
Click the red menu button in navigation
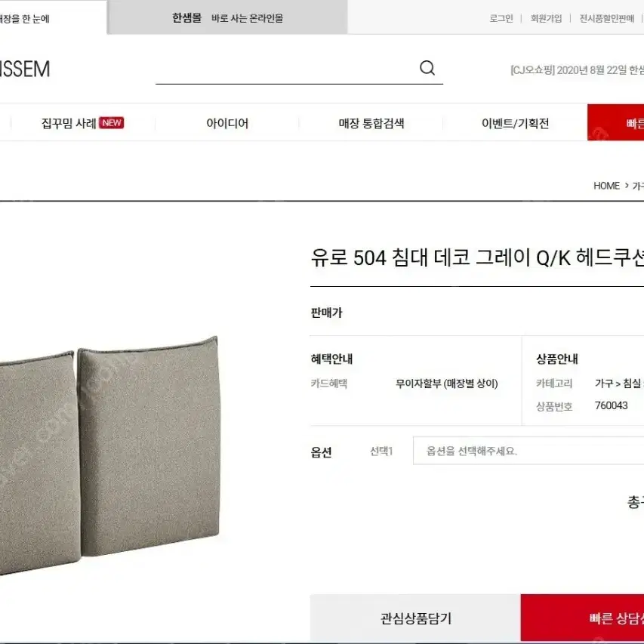(615, 123)
